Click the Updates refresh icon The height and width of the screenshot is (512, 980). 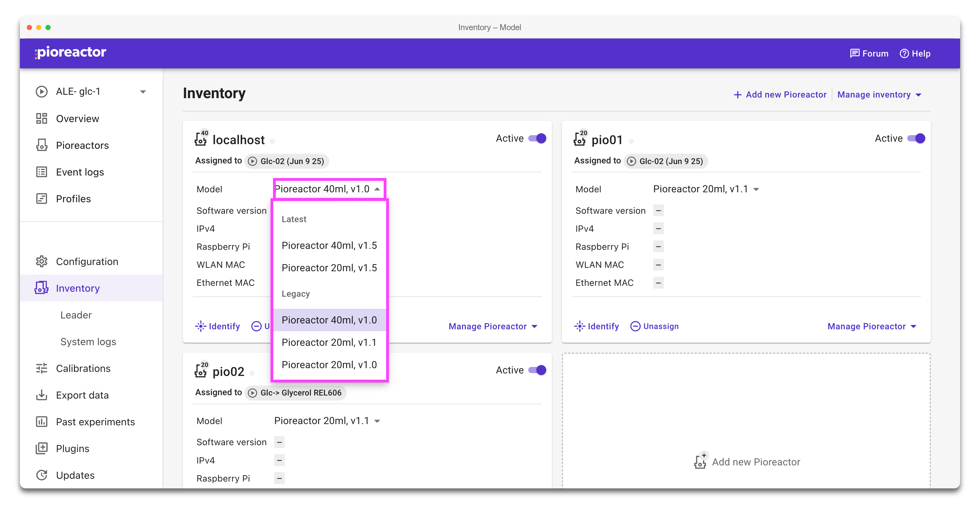[x=41, y=475]
